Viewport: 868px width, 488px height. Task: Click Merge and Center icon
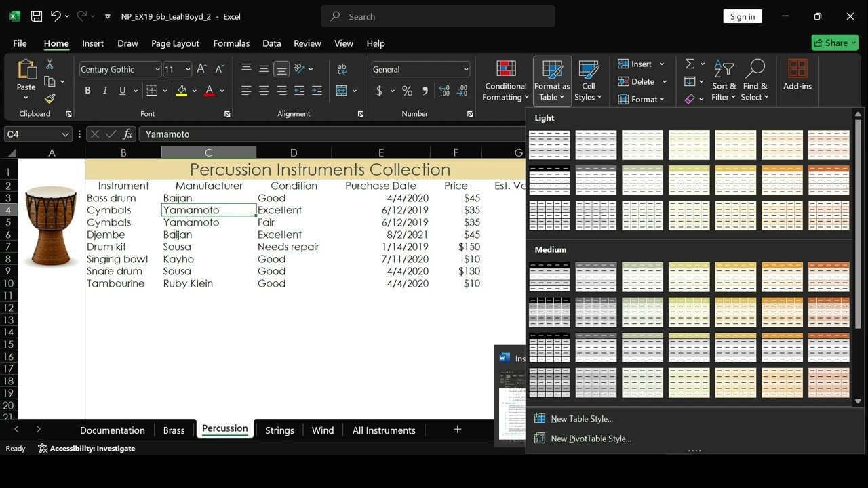pyautogui.click(x=342, y=91)
